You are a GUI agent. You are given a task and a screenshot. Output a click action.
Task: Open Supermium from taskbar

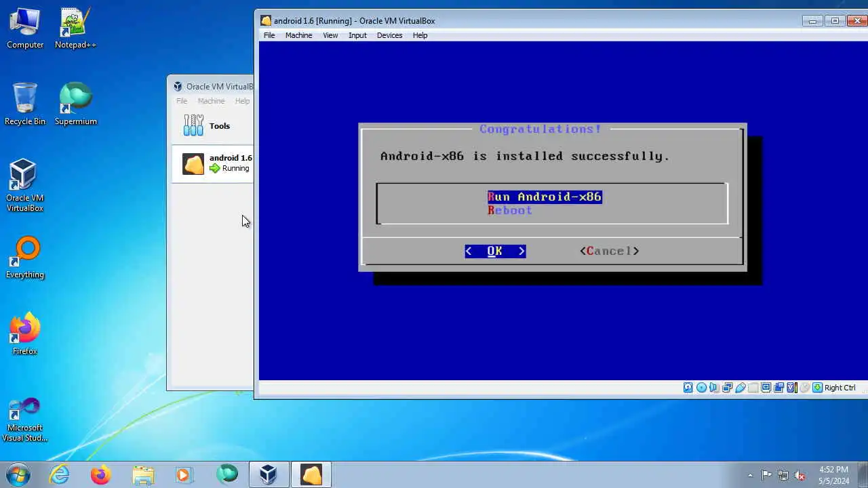(227, 474)
